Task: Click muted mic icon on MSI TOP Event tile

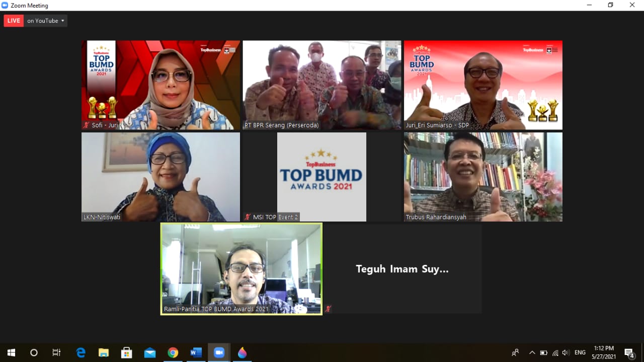Action: tap(247, 217)
